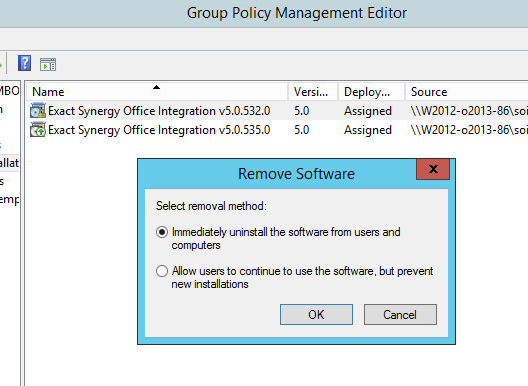Close the Remove Software dialog

pos(433,169)
